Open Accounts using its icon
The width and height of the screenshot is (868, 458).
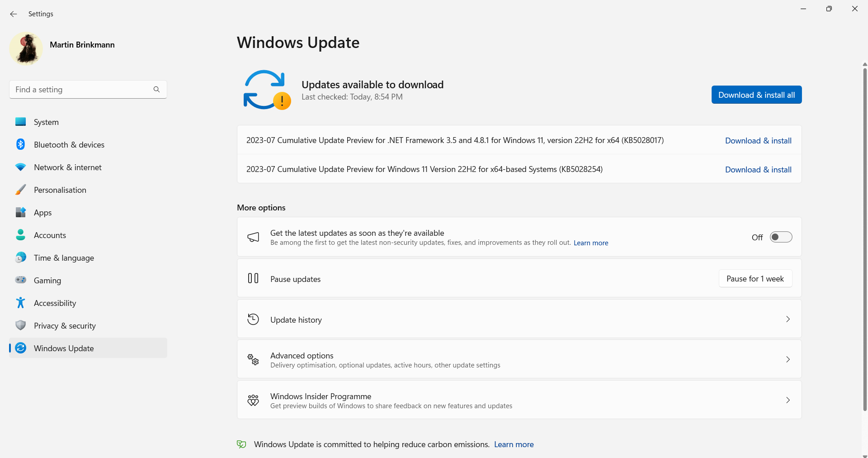(20, 235)
